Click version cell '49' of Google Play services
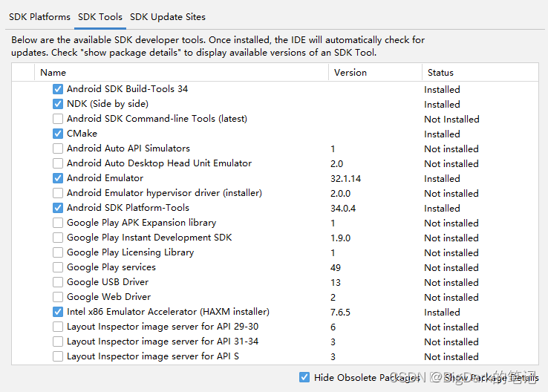Viewport: 548px width, 392px height. (x=336, y=267)
